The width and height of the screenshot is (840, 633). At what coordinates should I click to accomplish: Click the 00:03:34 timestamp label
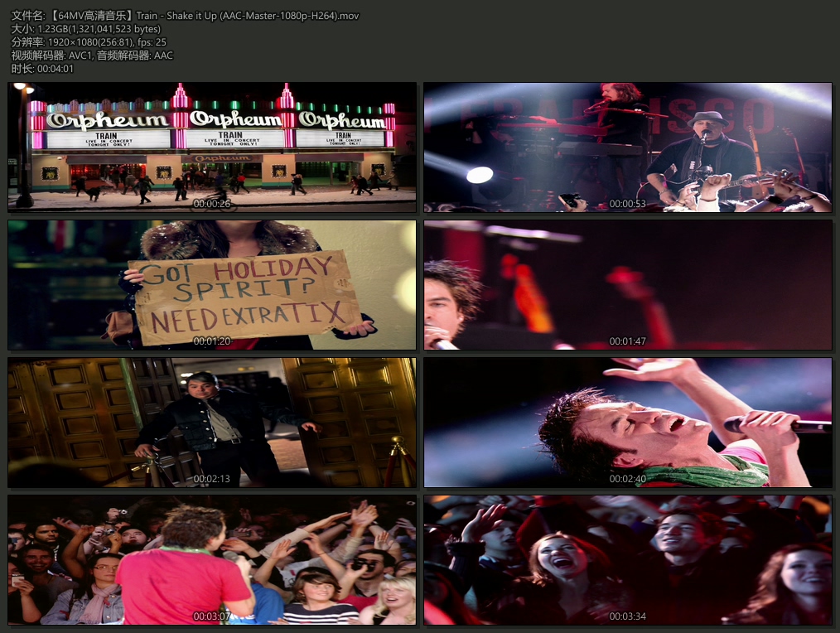click(x=628, y=616)
